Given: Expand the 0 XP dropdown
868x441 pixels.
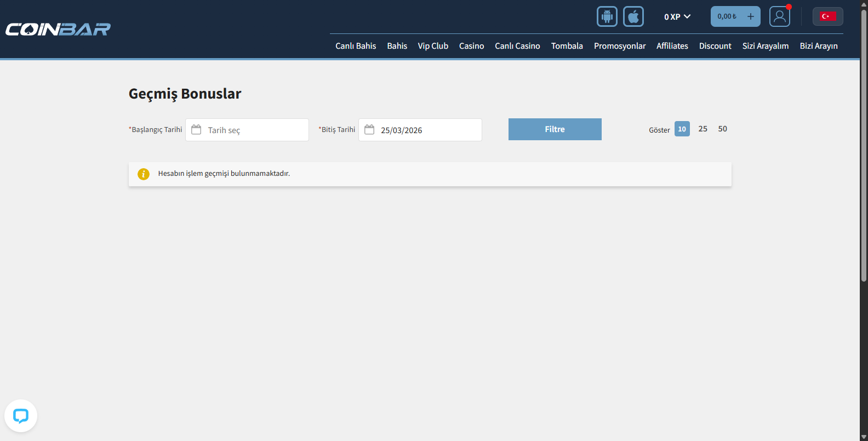Looking at the screenshot, I should (677, 17).
